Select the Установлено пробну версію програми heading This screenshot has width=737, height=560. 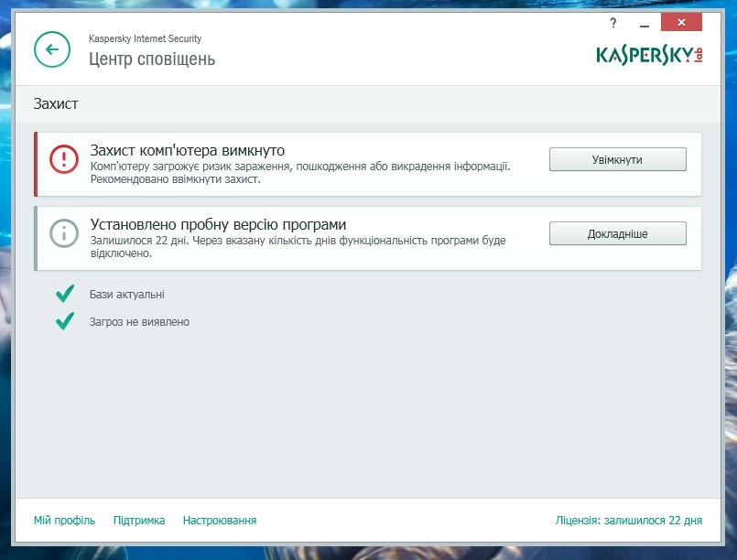pyautogui.click(x=218, y=224)
